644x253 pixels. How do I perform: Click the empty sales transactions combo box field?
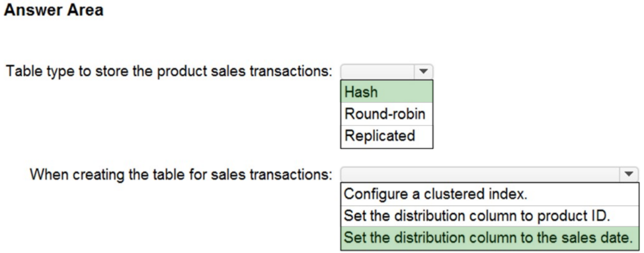coord(481,174)
